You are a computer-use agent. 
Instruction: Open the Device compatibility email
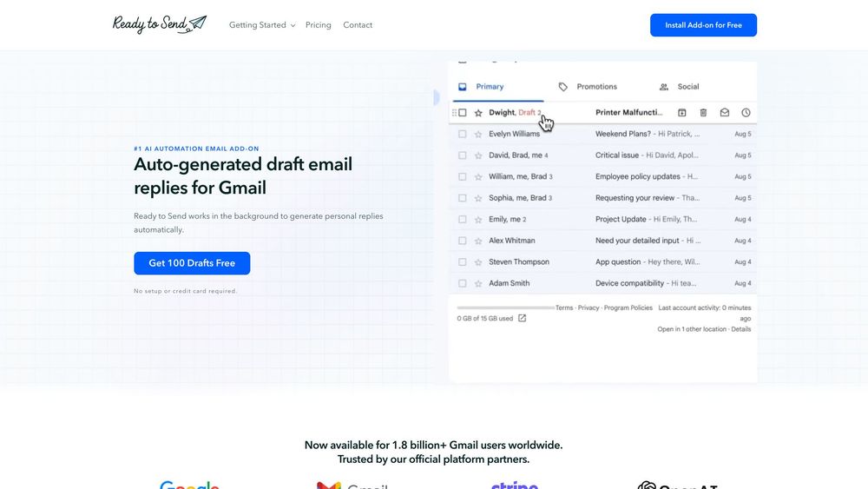[603, 283]
